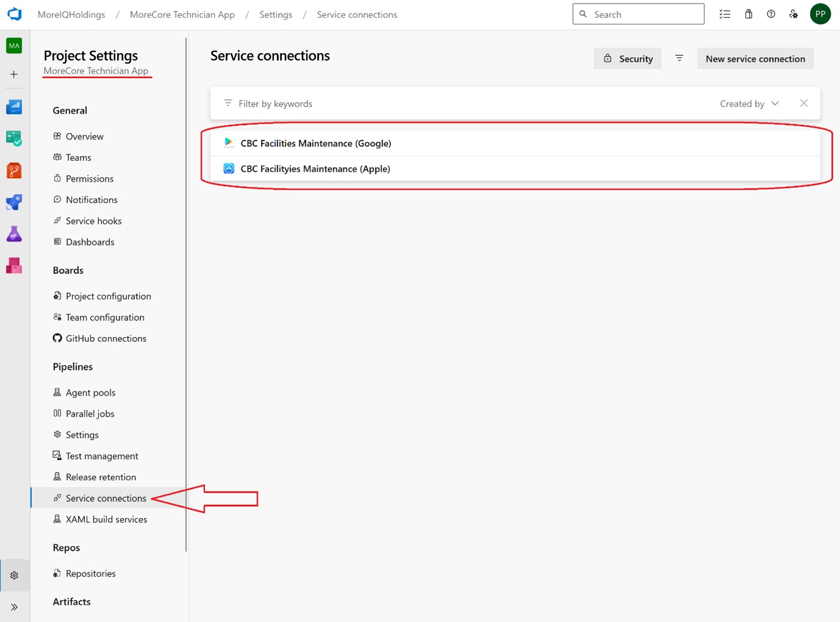
Task: Launch Pipelines via the rocket icon
Action: pyautogui.click(x=13, y=202)
